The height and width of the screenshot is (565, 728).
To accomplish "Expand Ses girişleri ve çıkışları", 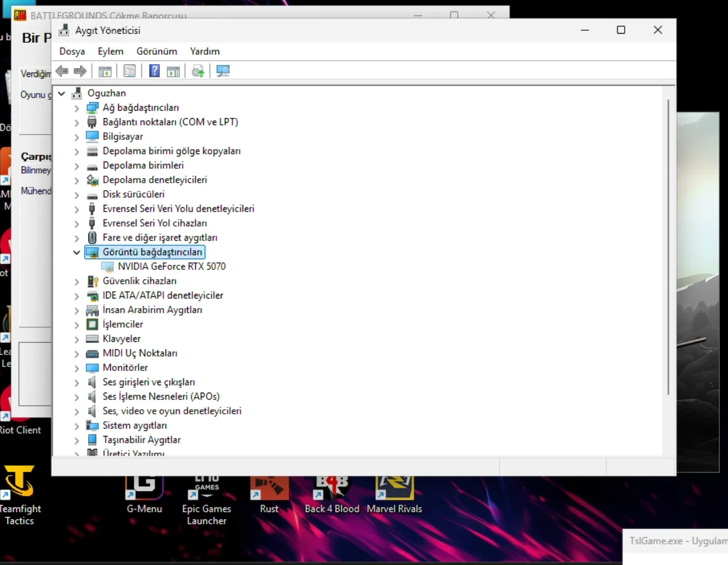I will point(76,382).
